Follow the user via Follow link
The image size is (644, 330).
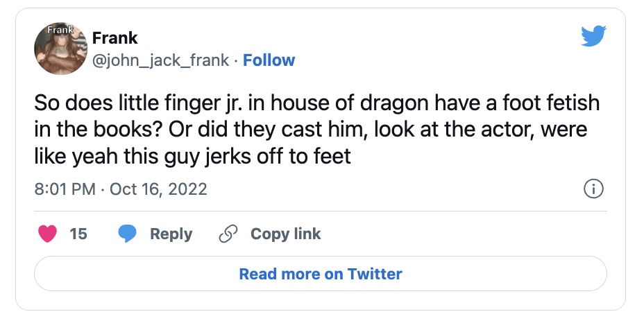click(269, 60)
